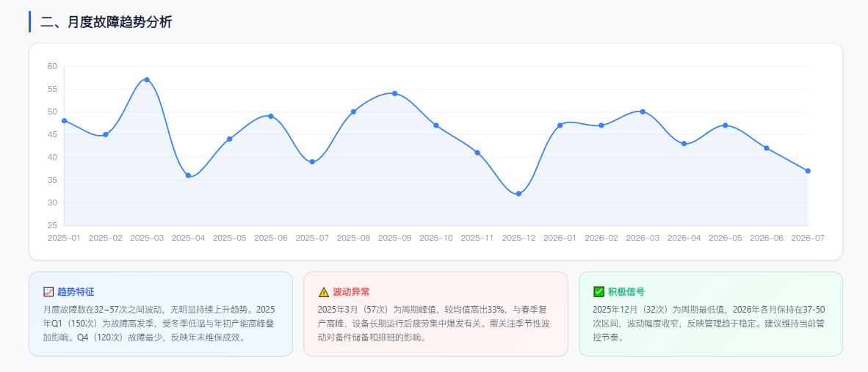Image resolution: width=868 pixels, height=372 pixels.
Task: Click the x-axis label 2025-02
Action: pyautogui.click(x=106, y=238)
